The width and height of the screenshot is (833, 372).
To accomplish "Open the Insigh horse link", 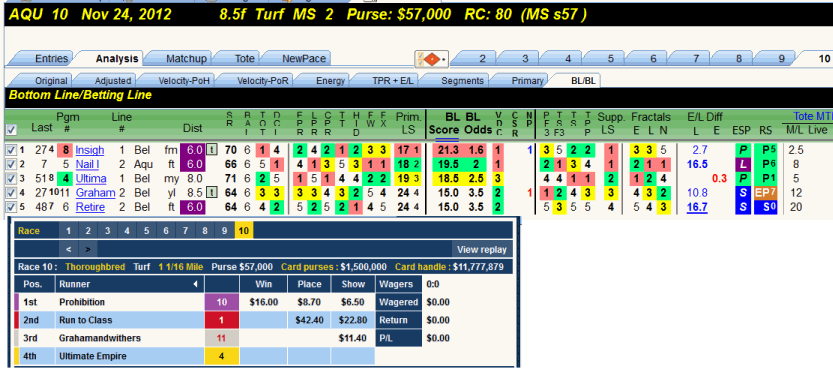I will 90,150.
